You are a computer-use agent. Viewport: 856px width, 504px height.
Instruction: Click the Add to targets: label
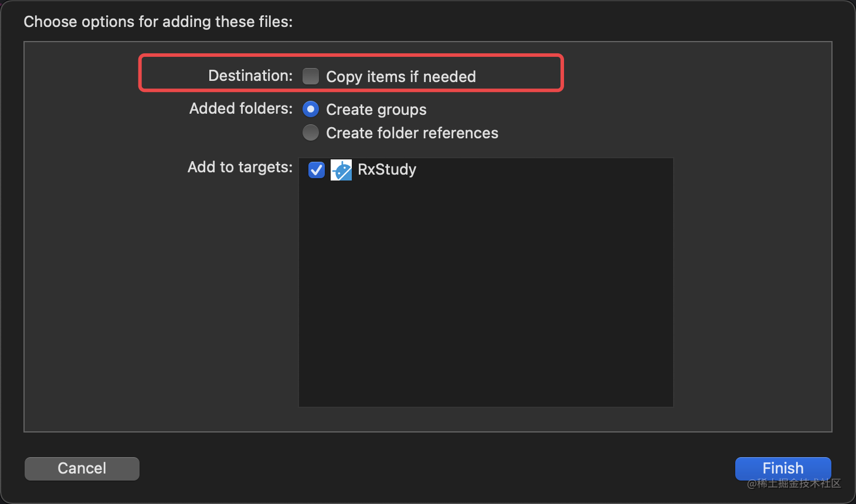pos(240,167)
